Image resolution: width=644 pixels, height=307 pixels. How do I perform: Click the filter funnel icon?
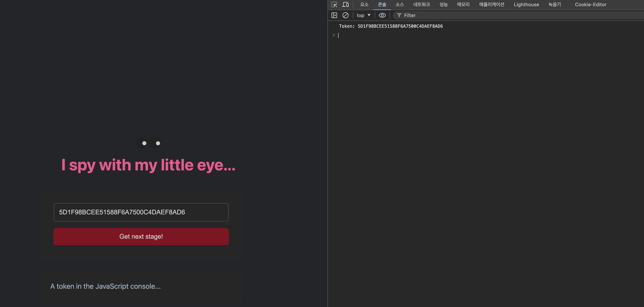[399, 15]
